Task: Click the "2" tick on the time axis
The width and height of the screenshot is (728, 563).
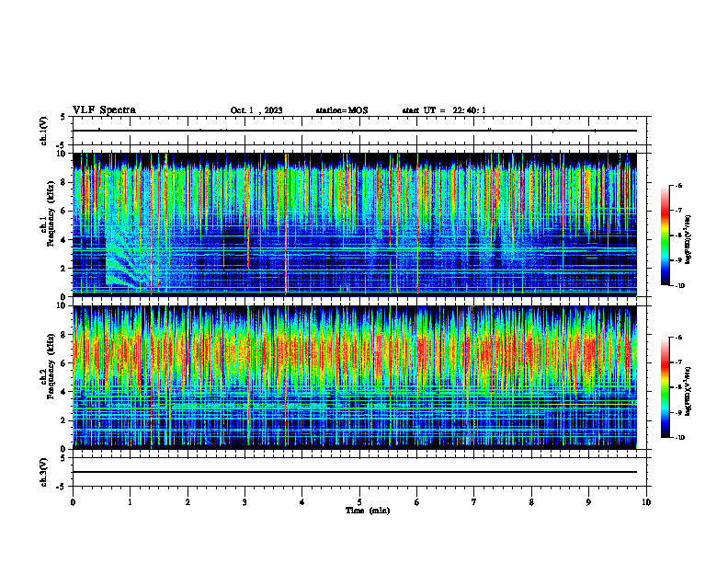Action: coord(188,502)
